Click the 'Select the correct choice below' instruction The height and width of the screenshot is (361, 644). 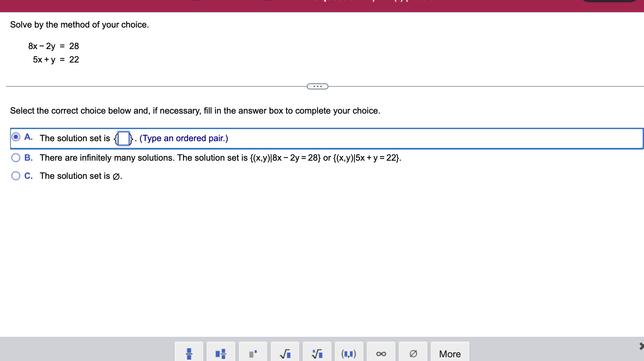click(x=195, y=111)
